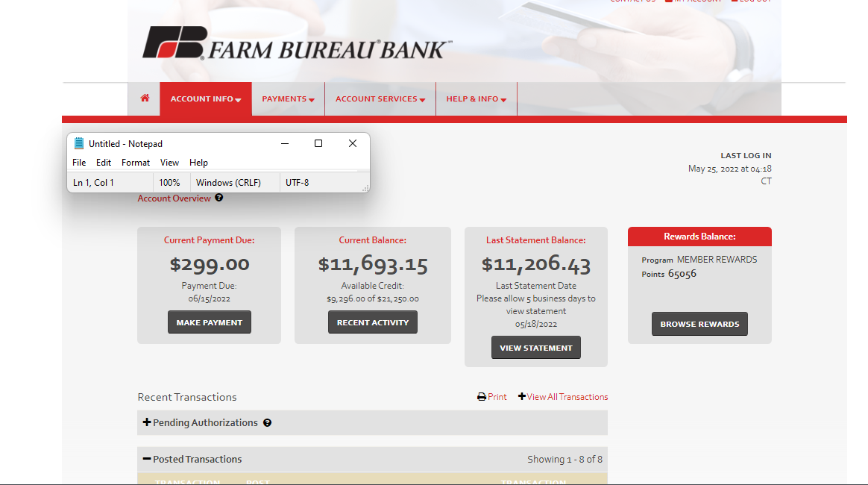Viewport: 868px width, 485px height.
Task: Click the $11,206.43 last statement balance
Action: (x=536, y=264)
